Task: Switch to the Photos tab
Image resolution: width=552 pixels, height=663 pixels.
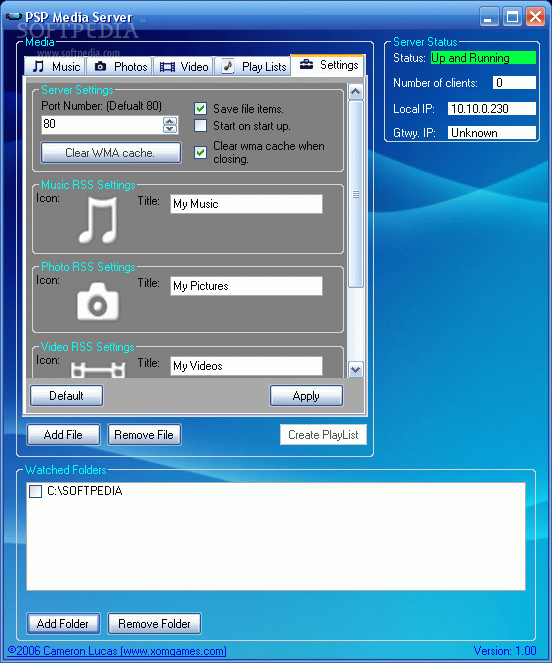Action: [120, 67]
